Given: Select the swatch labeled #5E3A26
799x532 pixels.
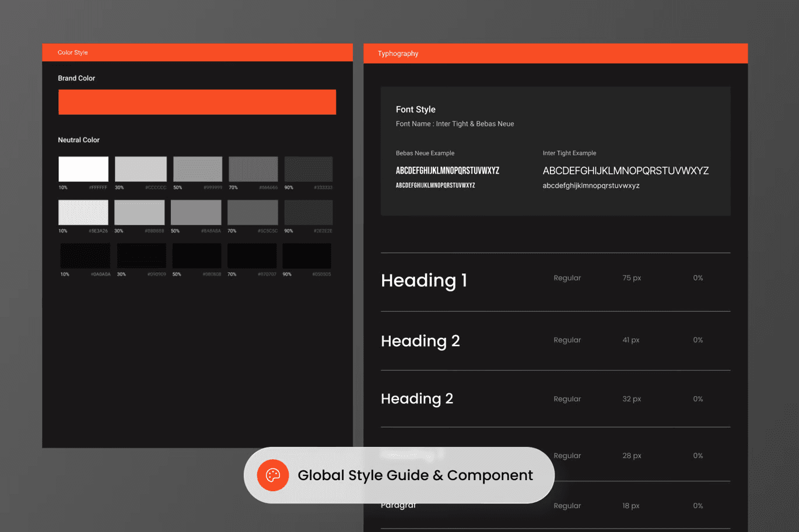Looking at the screenshot, I should click(83, 213).
